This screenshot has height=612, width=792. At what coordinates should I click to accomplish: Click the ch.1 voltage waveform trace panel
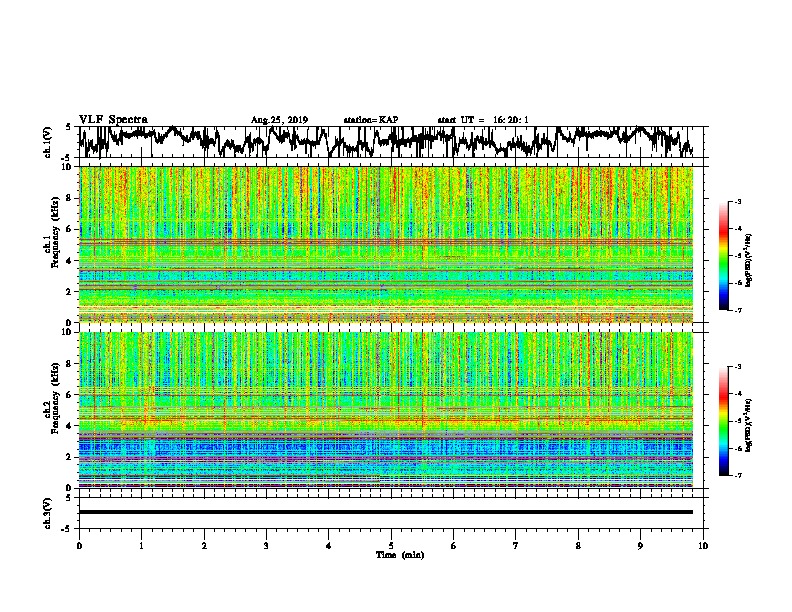[x=392, y=142]
